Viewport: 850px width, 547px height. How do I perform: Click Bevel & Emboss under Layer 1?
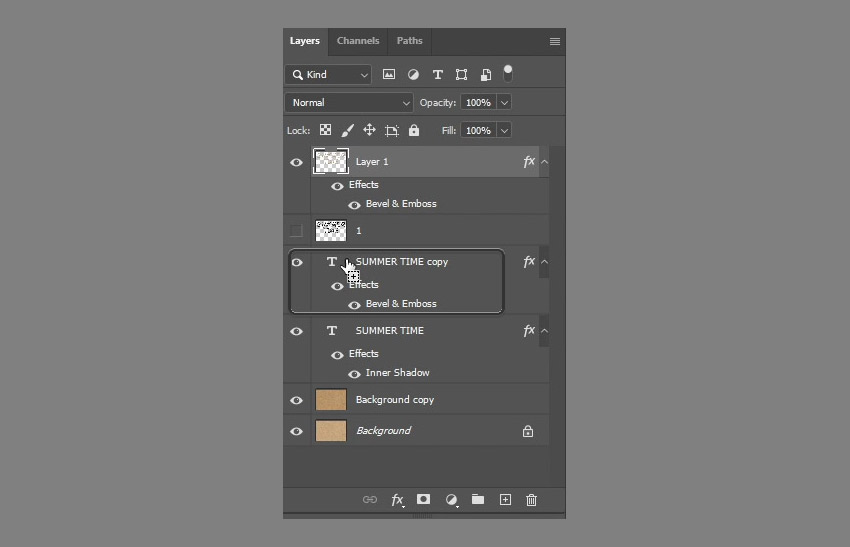pos(401,204)
